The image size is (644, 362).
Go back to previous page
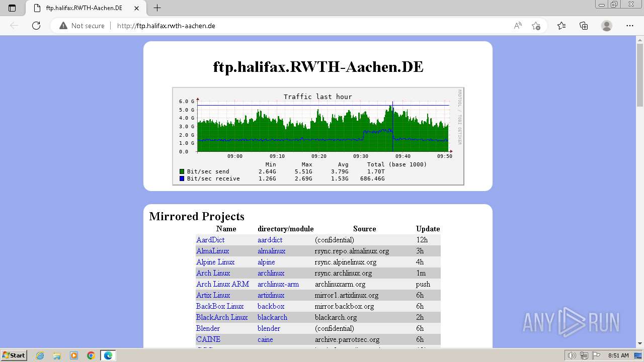[x=14, y=26]
